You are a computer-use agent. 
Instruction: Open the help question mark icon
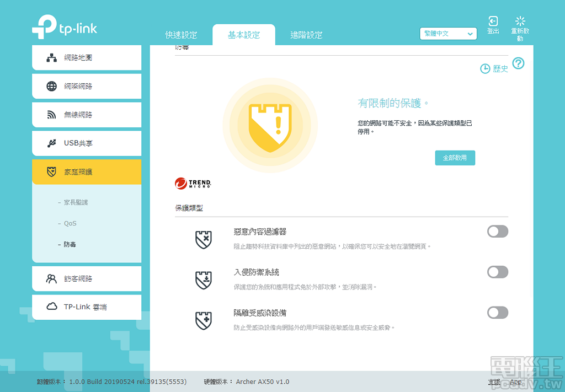[518, 63]
